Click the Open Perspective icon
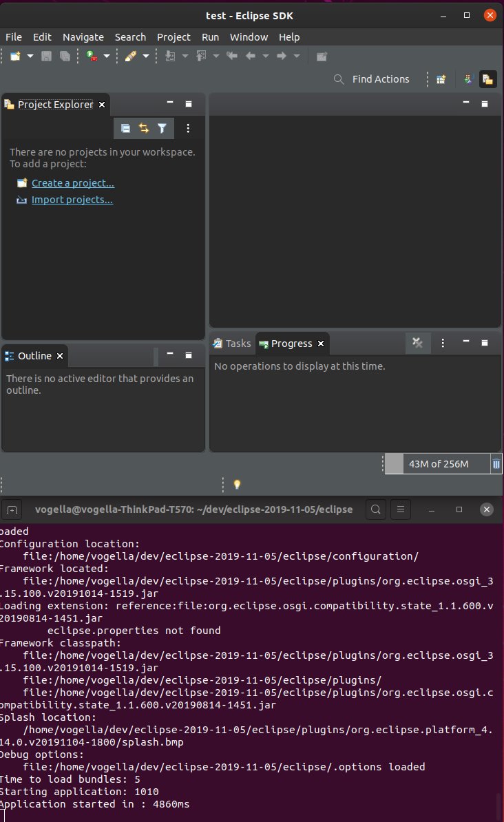 tap(441, 79)
